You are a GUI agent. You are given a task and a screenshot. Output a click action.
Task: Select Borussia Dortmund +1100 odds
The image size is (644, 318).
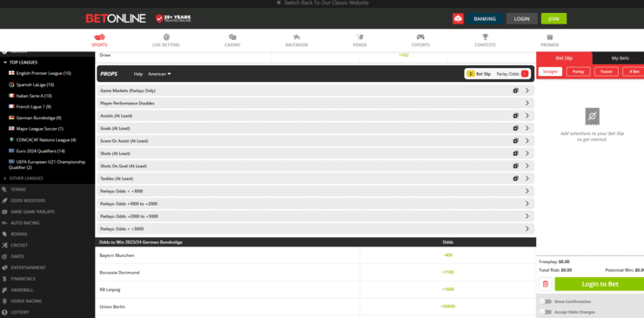click(447, 273)
